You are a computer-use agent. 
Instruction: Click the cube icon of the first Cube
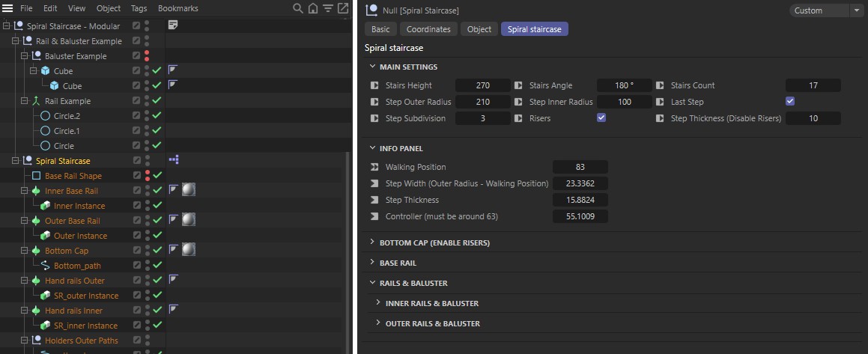pyautogui.click(x=46, y=71)
